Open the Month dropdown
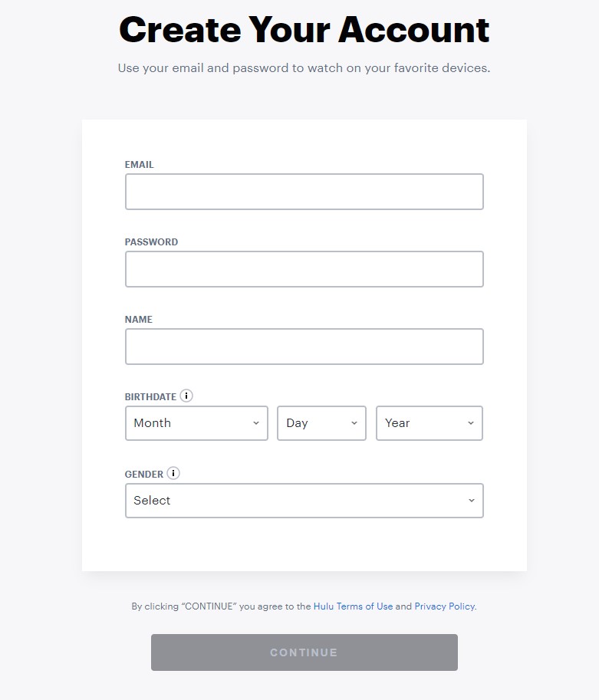The height and width of the screenshot is (700, 599). click(x=196, y=423)
